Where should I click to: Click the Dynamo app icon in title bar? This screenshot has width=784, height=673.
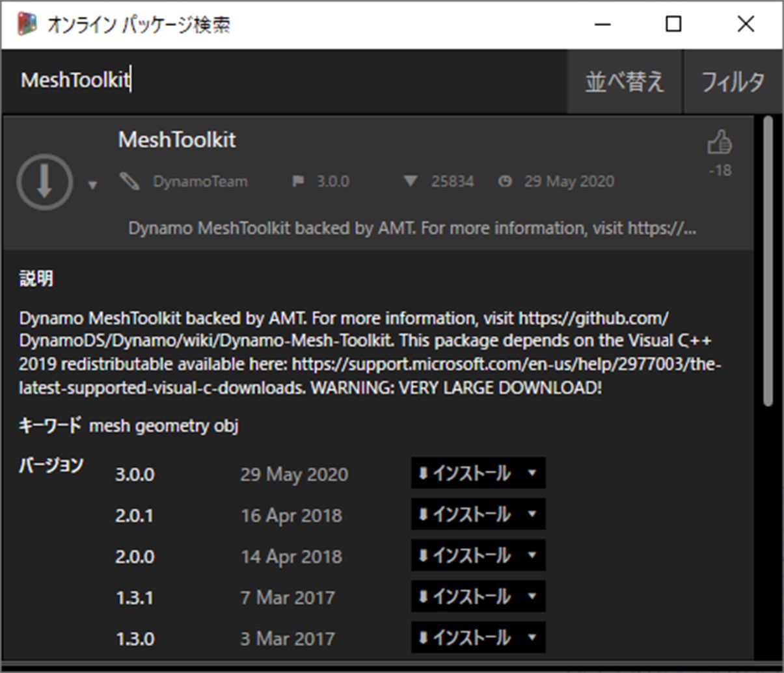[x=27, y=24]
